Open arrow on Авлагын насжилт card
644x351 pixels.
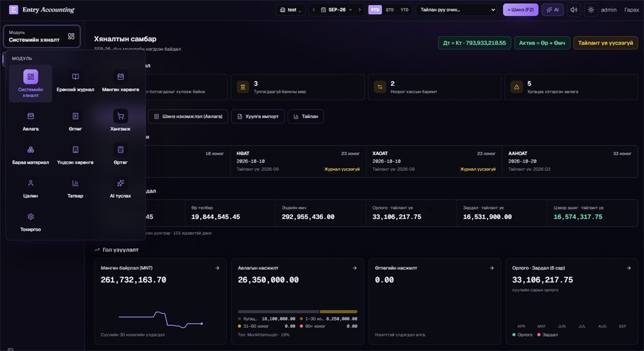click(x=354, y=268)
